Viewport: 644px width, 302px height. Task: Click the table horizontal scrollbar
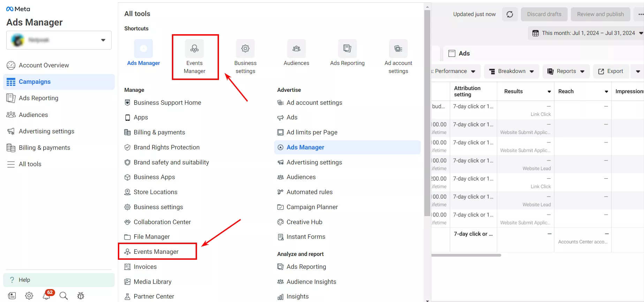pyautogui.click(x=466, y=255)
